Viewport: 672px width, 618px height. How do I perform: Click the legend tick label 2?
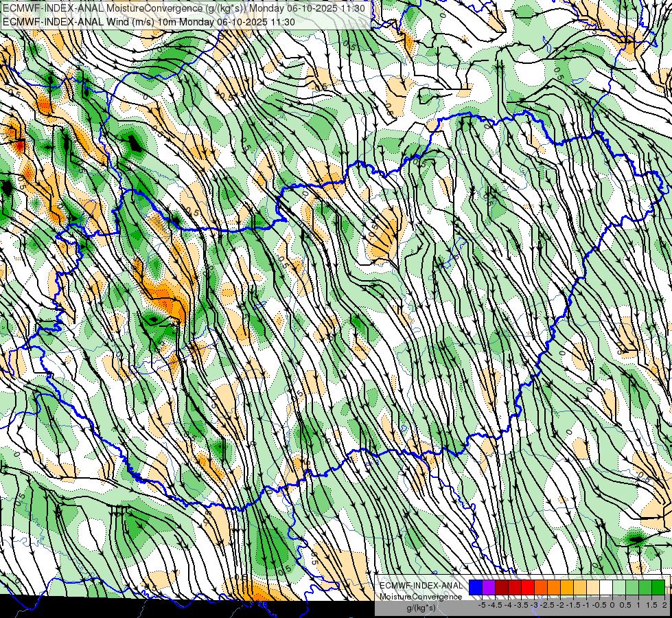[664, 605]
